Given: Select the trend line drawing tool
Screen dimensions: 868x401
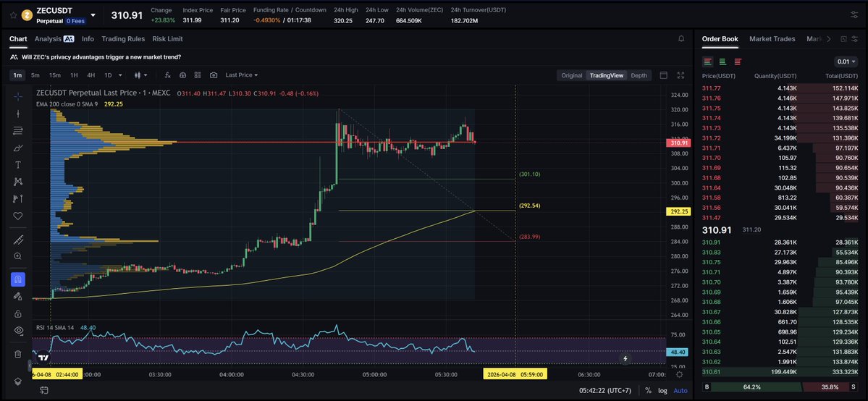Looking at the screenshot, I should tap(17, 114).
